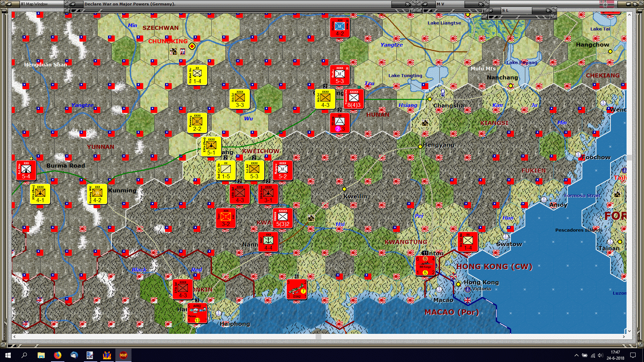644x362 pixels.
Task: Click the Hong Kong city dot
Action: pos(458,284)
